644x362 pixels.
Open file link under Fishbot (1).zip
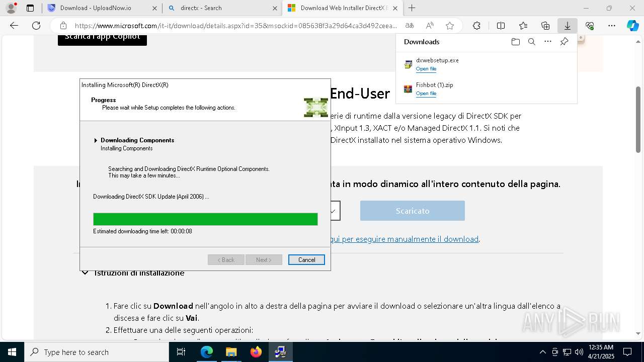426,94
